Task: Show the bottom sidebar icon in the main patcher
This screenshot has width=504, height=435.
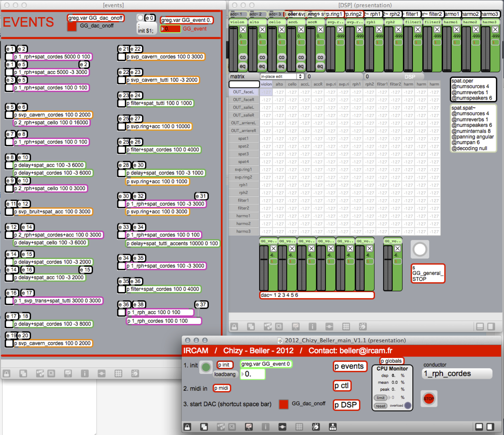Action: click(x=479, y=427)
